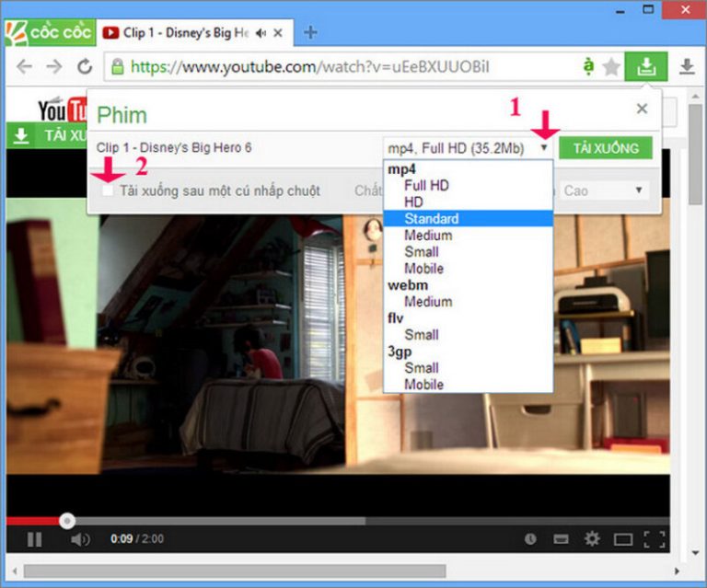Select Small under flv

coord(421,335)
